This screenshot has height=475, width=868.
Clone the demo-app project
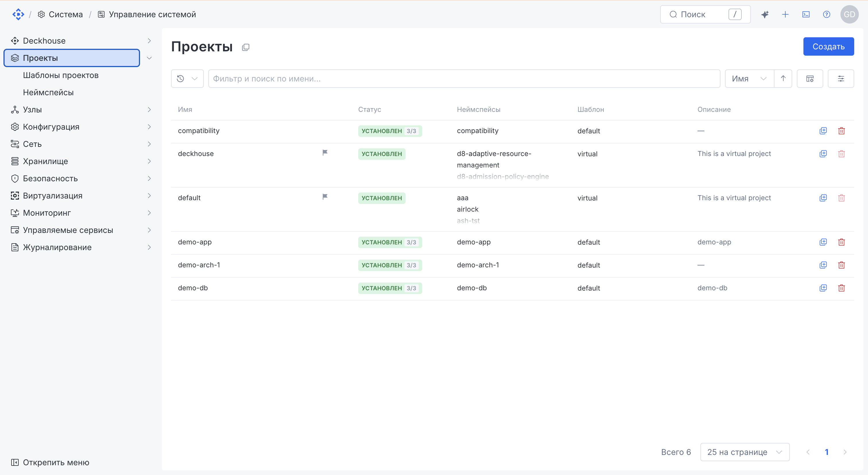pos(823,242)
